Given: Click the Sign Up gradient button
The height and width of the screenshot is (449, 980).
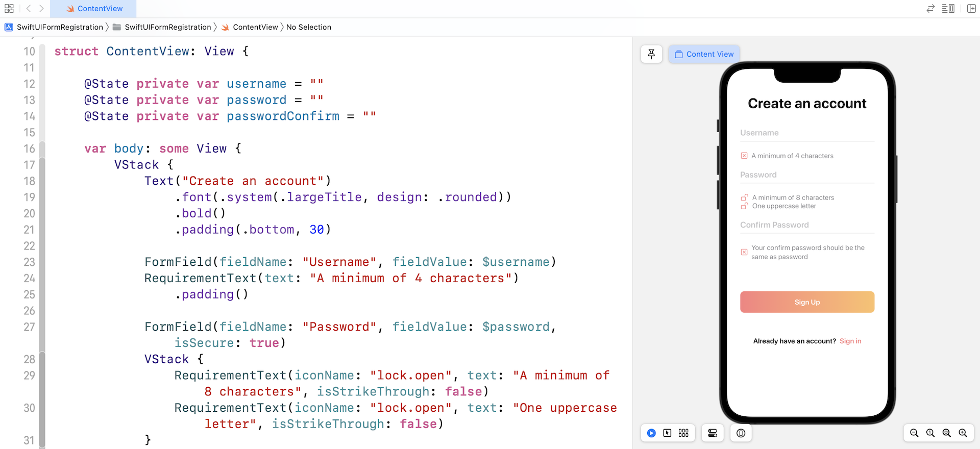Looking at the screenshot, I should pyautogui.click(x=807, y=302).
